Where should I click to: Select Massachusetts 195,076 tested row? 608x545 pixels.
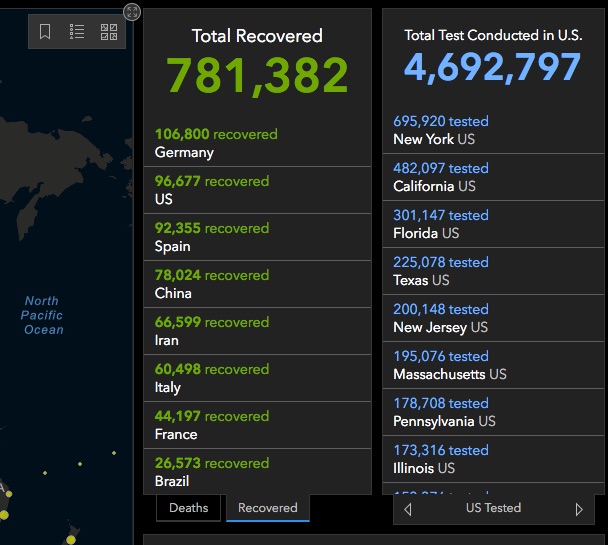493,365
